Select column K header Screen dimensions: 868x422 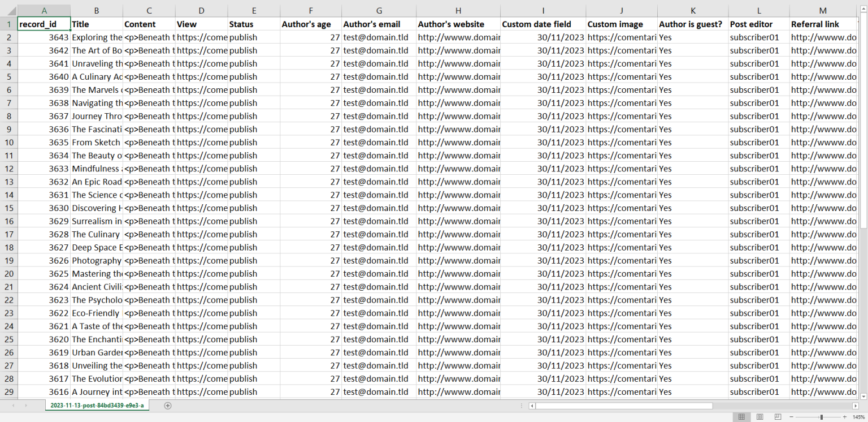tap(693, 11)
